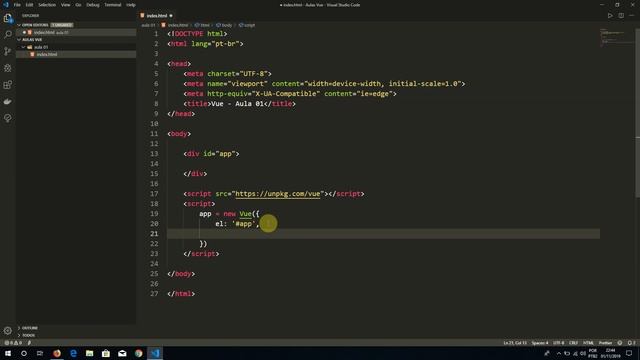
Task: Go to line via Ln 21 status item
Action: [x=515, y=343]
